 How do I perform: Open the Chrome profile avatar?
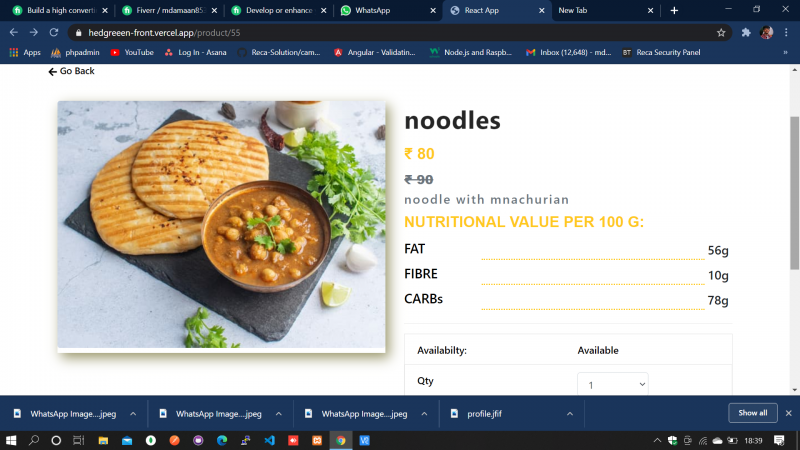point(766,33)
